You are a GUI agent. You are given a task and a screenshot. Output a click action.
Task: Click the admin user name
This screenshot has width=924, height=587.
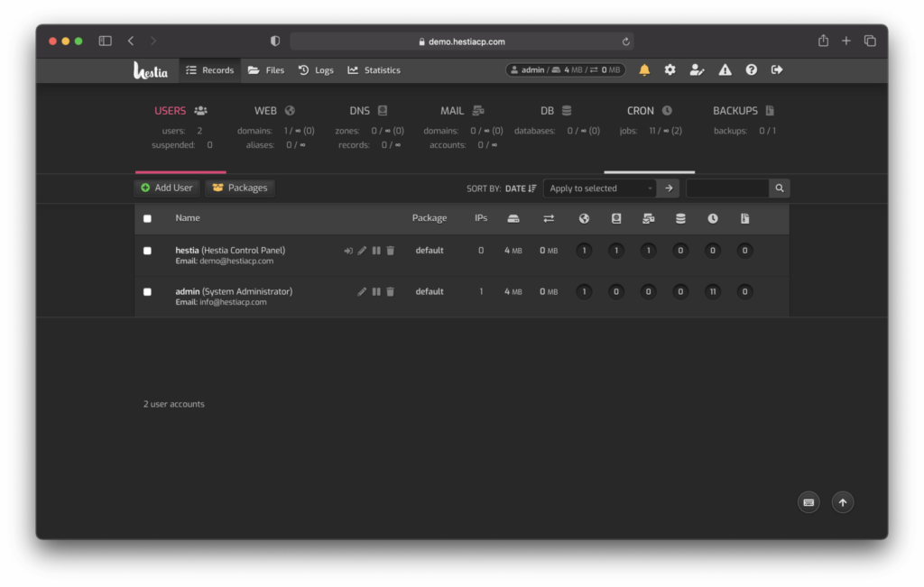(x=188, y=291)
